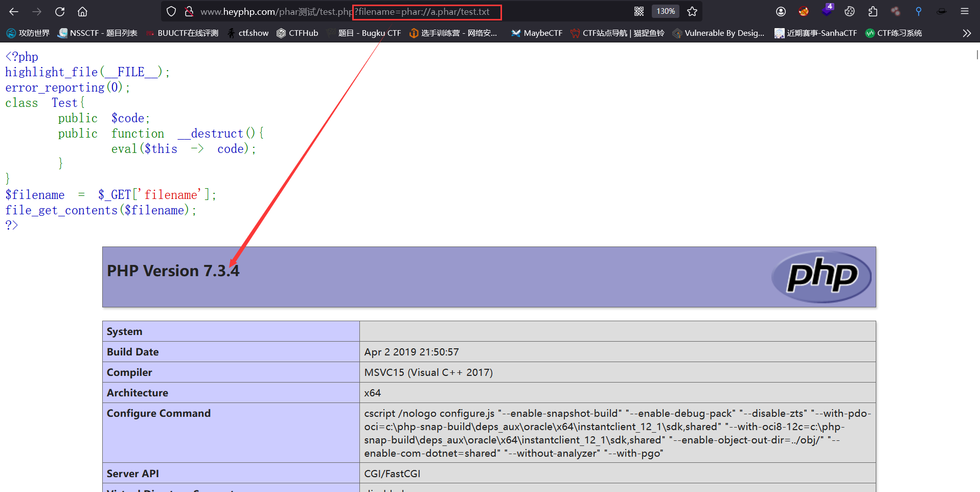Open the extensions puzzle piece menu
Screen dimensions: 980x492
pos(873,11)
